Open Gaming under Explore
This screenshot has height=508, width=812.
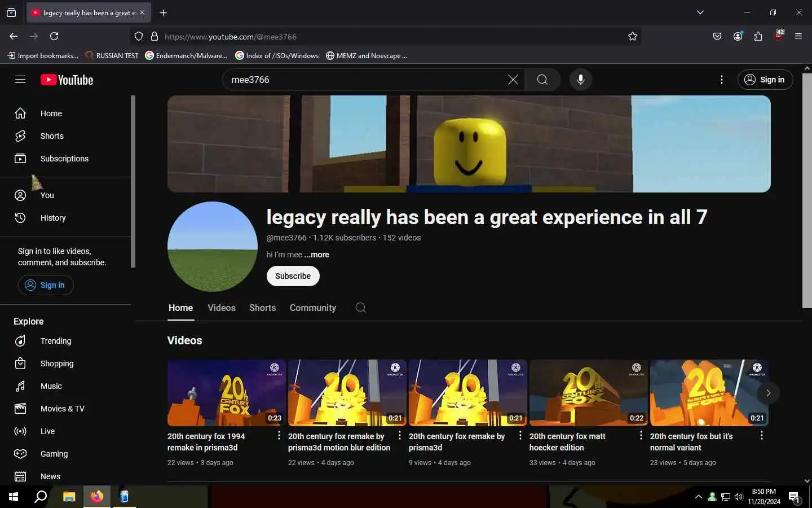click(x=65, y=454)
